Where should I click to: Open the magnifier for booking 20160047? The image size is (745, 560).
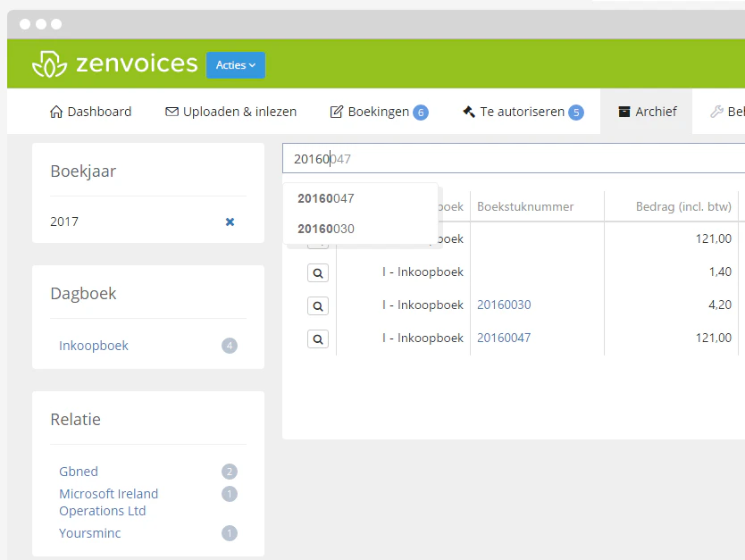[x=318, y=339]
